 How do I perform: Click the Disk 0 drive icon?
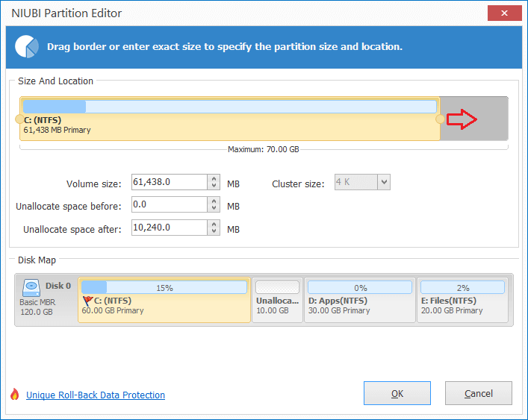(x=31, y=287)
